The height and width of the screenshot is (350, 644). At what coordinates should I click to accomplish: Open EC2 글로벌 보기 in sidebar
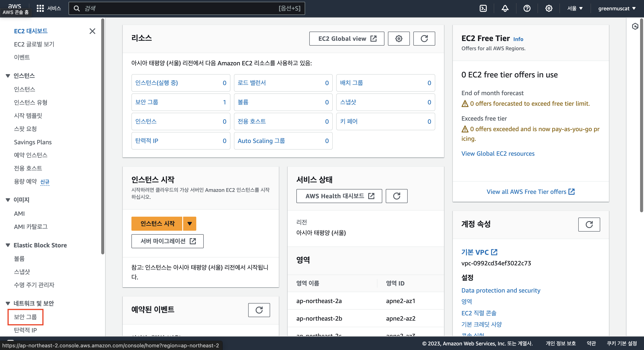coord(34,44)
